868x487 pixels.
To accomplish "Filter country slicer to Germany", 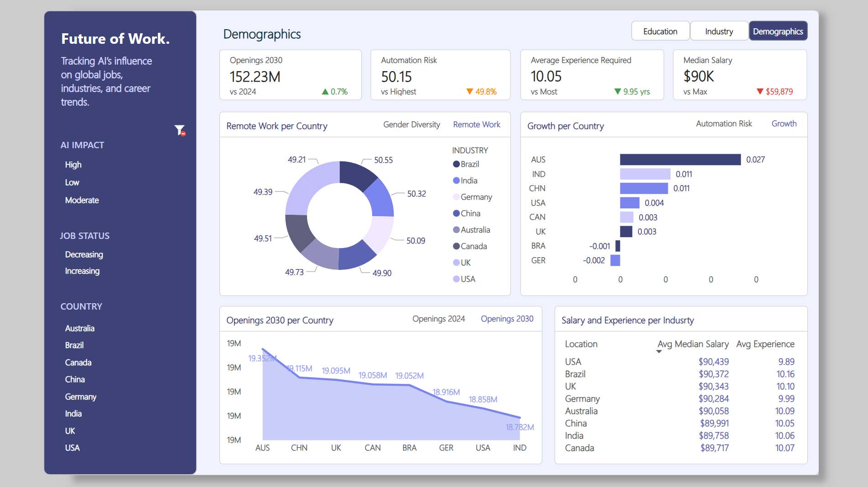I will coord(80,397).
